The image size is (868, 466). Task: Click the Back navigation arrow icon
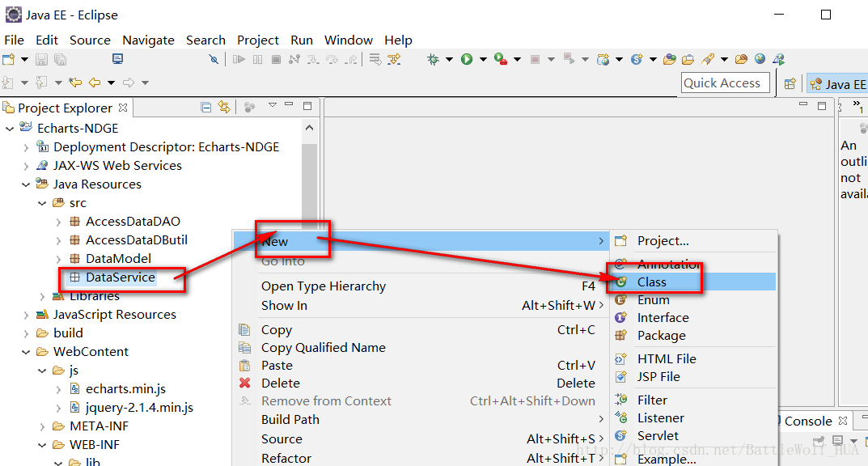point(95,83)
